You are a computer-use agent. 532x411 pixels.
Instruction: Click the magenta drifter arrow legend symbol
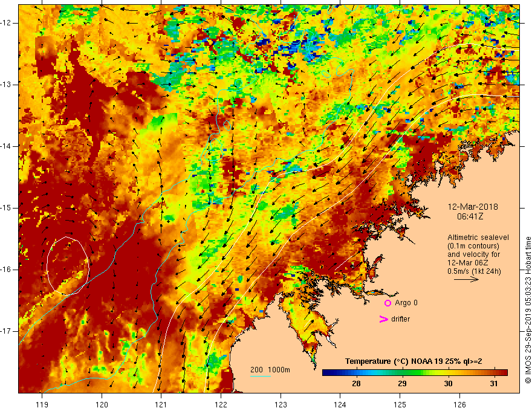383,319
